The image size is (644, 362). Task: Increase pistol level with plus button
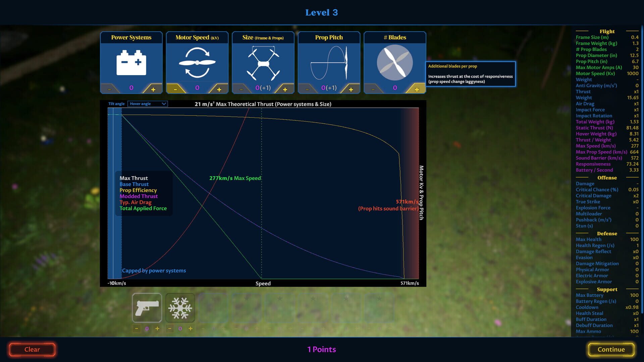pyautogui.click(x=157, y=328)
